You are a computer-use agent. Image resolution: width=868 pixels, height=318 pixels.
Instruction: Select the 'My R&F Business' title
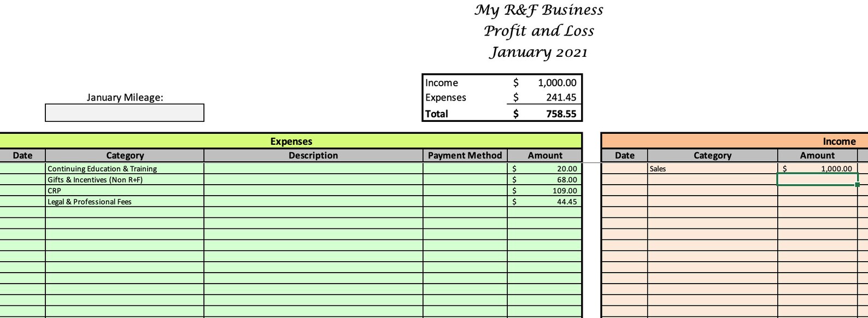539,10
